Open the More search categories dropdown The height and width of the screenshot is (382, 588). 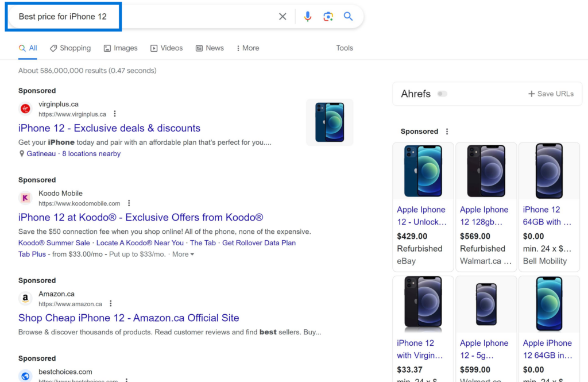(x=247, y=48)
